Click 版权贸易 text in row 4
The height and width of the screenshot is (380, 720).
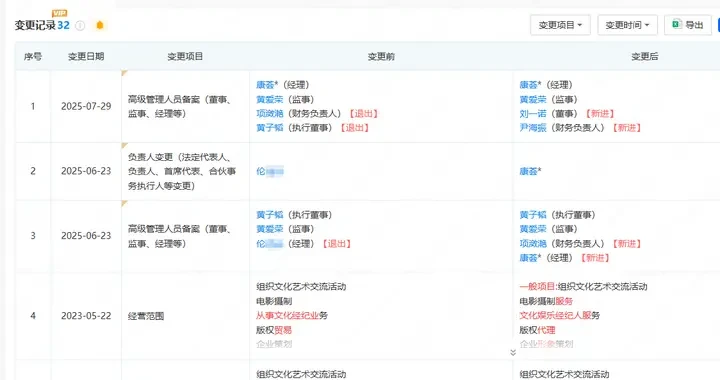click(x=274, y=330)
